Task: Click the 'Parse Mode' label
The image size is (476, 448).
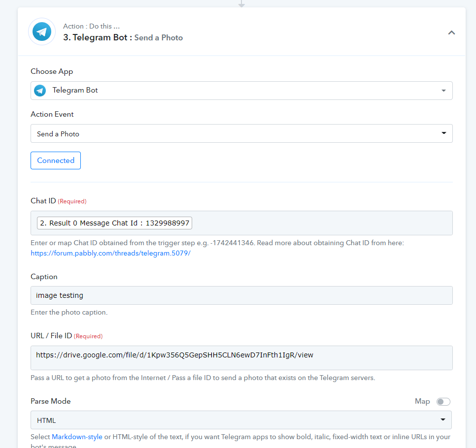Action: point(51,401)
